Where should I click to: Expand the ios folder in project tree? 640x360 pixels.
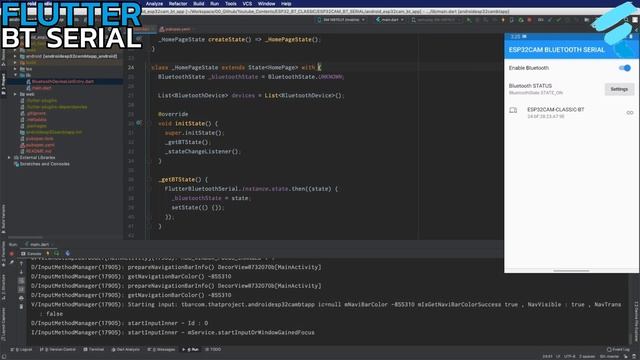[16, 69]
